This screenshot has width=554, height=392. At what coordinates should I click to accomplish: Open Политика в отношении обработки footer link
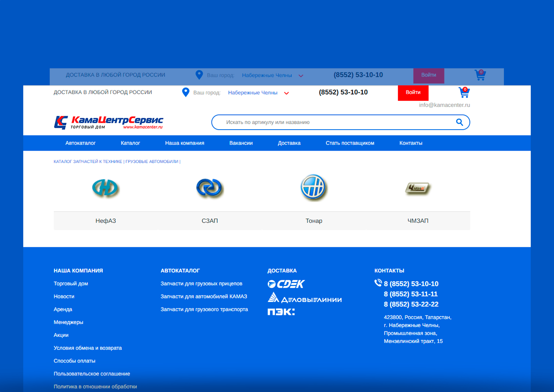click(95, 387)
